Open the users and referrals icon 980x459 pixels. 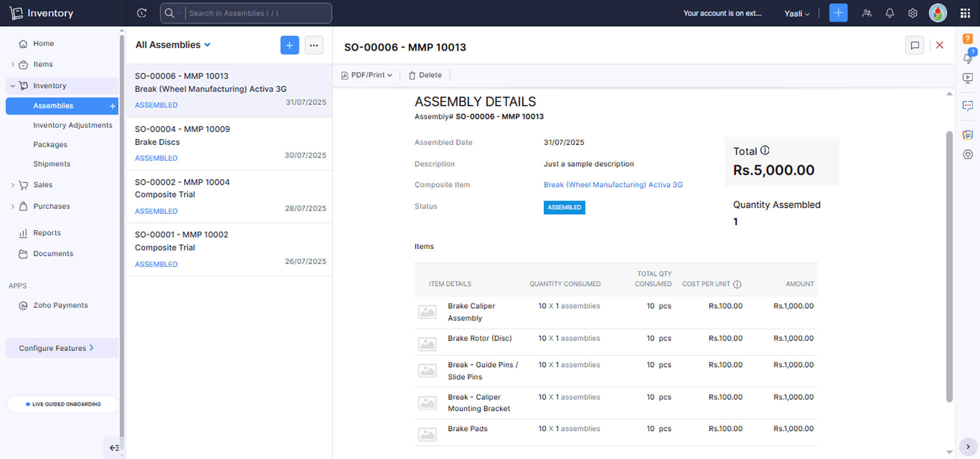point(866,13)
